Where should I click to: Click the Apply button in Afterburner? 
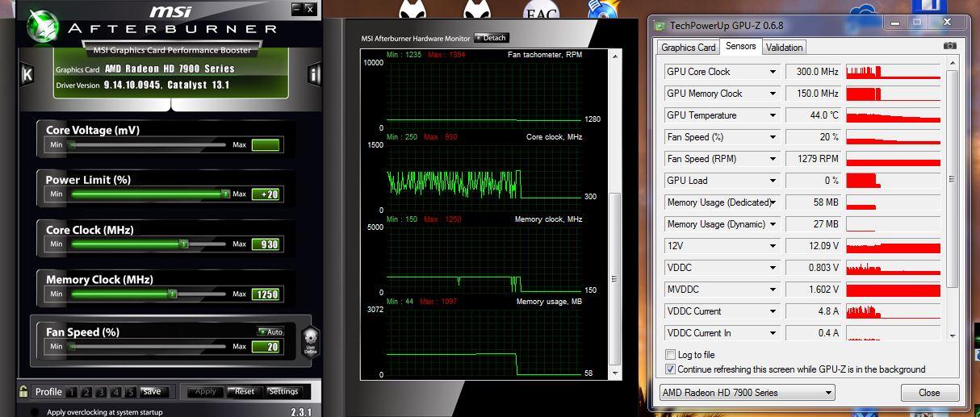206,392
